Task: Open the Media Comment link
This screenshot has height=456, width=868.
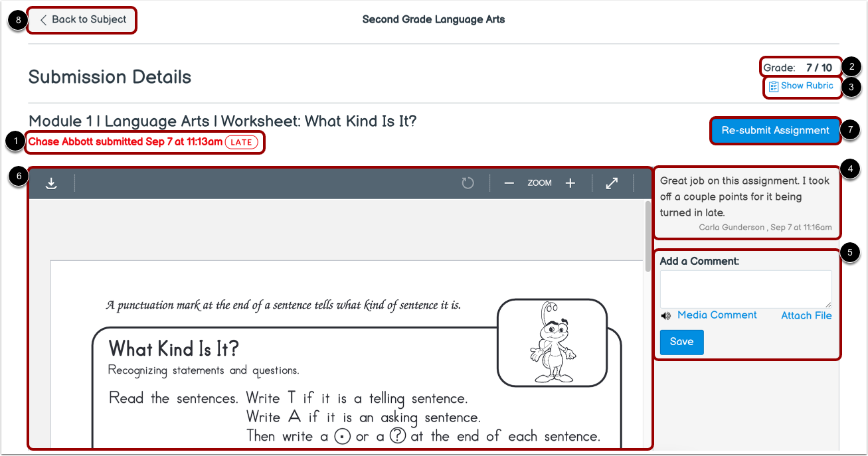Action: click(717, 315)
